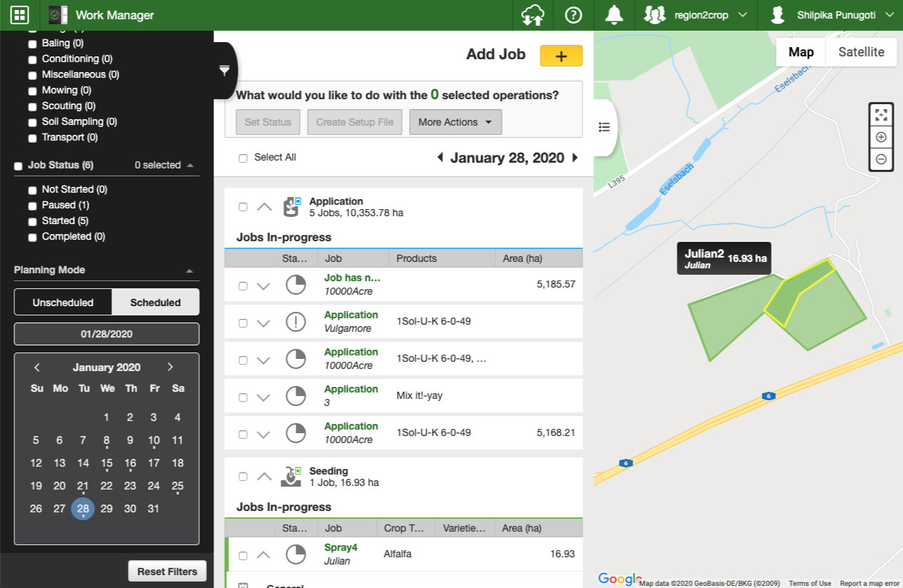
Task: Select the Unscheduled planning mode
Action: (63, 303)
